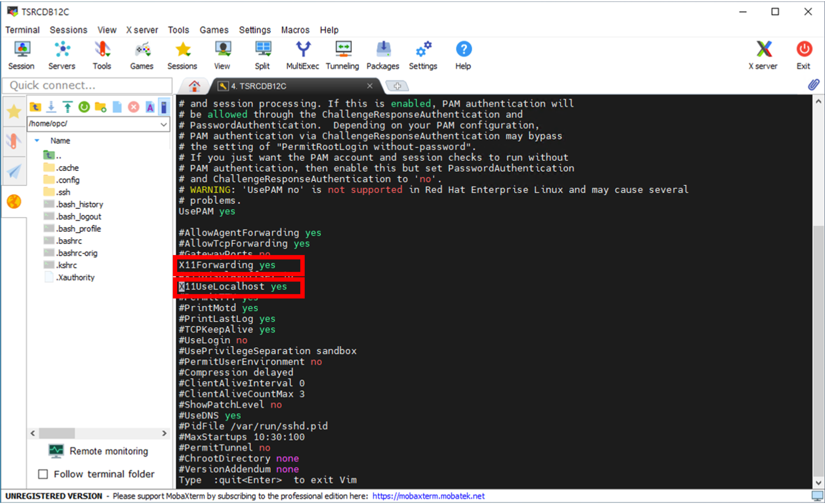Add a new tab with plus button
Viewport: 825px width, 504px height.
[397, 86]
